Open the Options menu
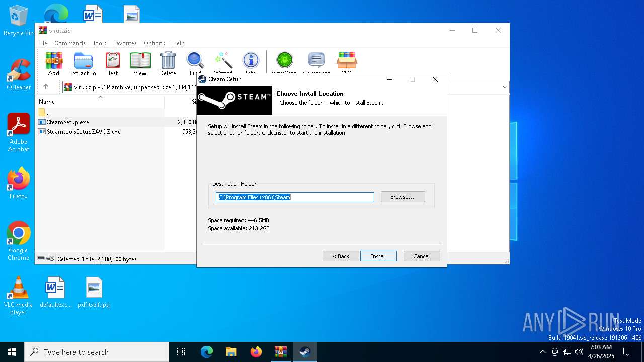 154,43
